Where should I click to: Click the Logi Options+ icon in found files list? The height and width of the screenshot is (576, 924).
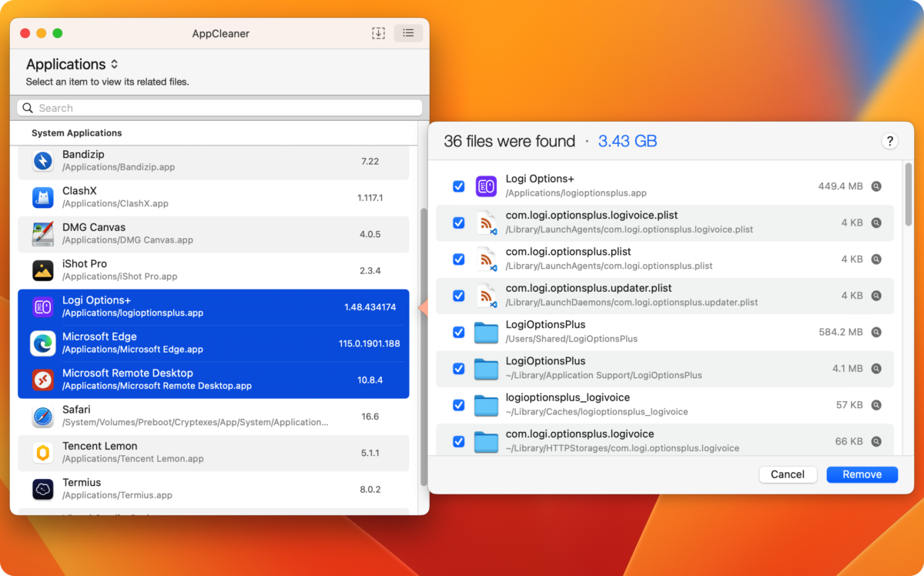point(486,186)
